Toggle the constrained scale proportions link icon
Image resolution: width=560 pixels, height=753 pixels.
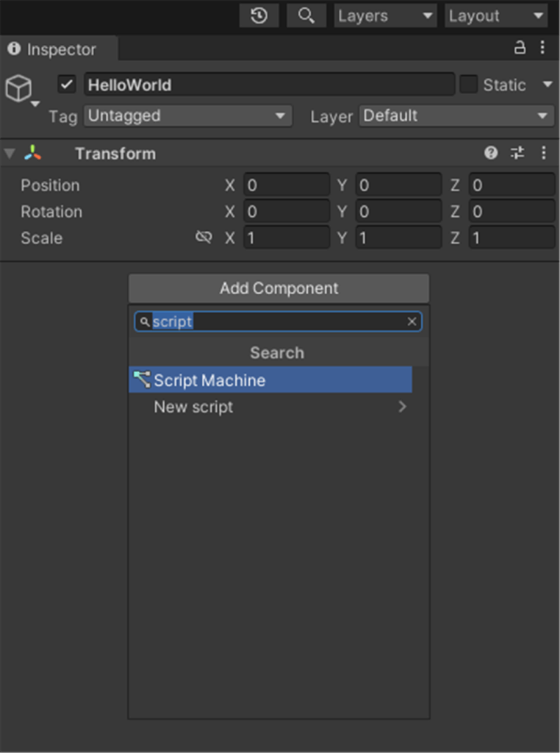(204, 238)
